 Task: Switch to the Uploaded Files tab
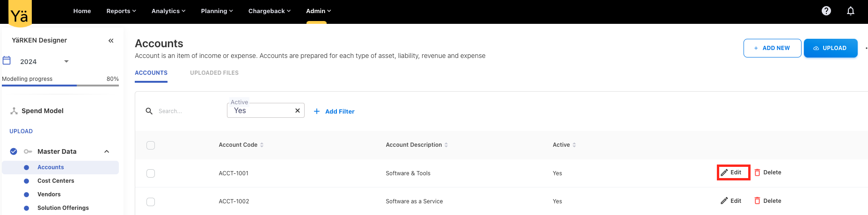[x=214, y=73]
